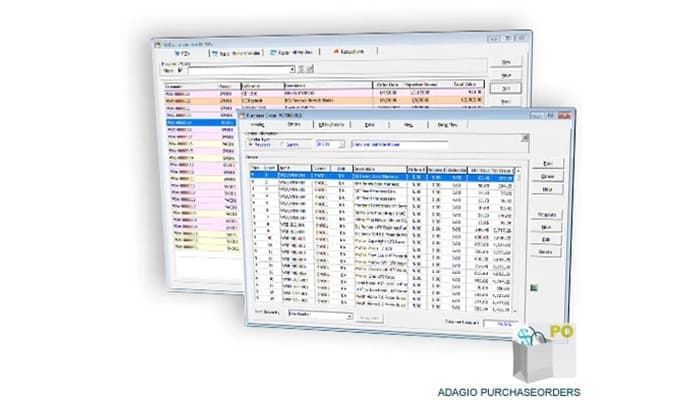Open the rear window tab with orange icon
The width and height of the screenshot is (700, 400).
click(349, 52)
